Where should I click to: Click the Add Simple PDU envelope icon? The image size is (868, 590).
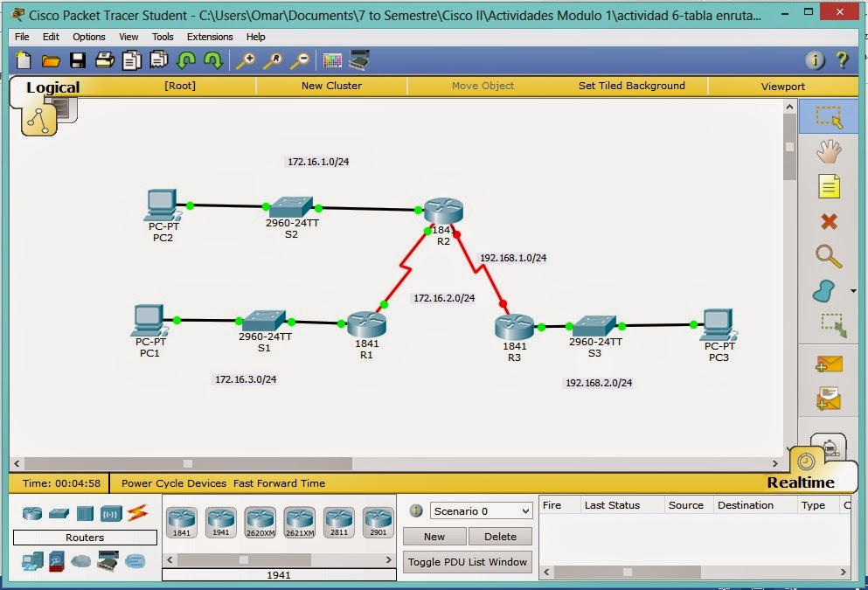(x=829, y=364)
